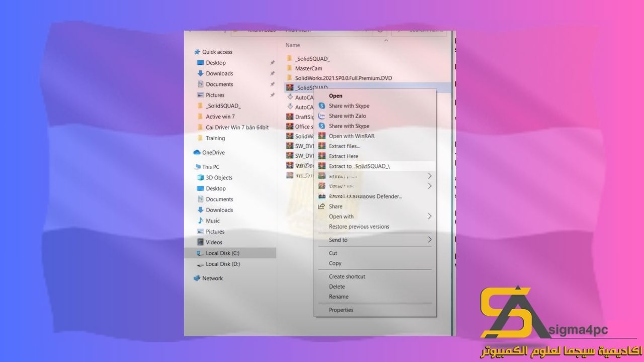Click the Desktop icon under Quick access
This screenshot has width=644, height=362.
[x=200, y=63]
